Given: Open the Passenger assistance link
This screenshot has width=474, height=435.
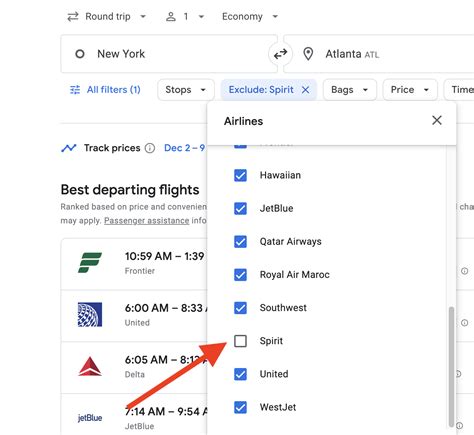Looking at the screenshot, I should pyautogui.click(x=147, y=221).
